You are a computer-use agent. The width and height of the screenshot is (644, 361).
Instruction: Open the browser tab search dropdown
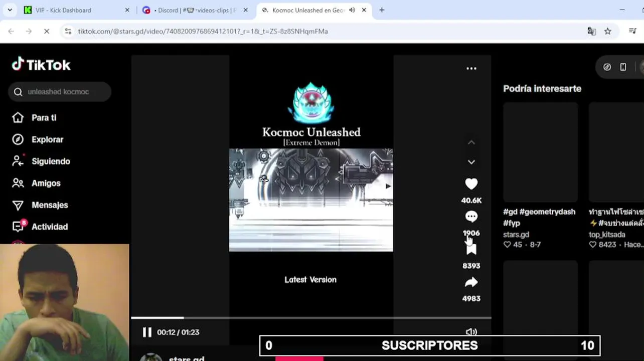pos(11,10)
